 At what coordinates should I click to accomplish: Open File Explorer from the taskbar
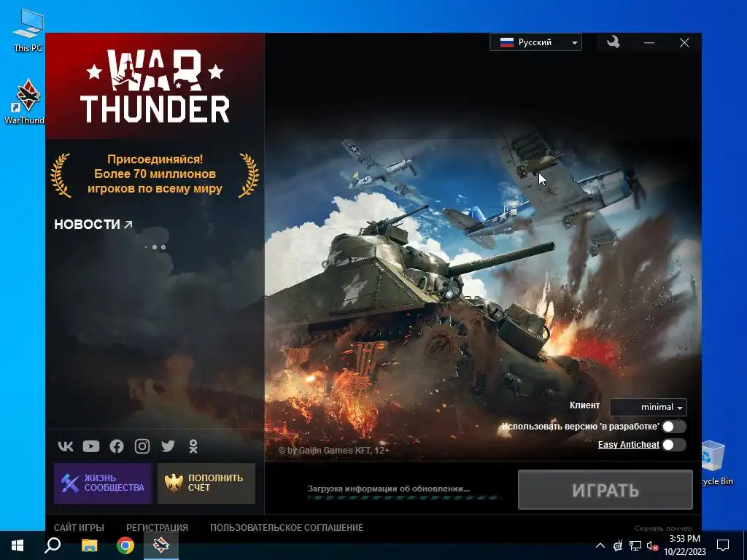89,545
